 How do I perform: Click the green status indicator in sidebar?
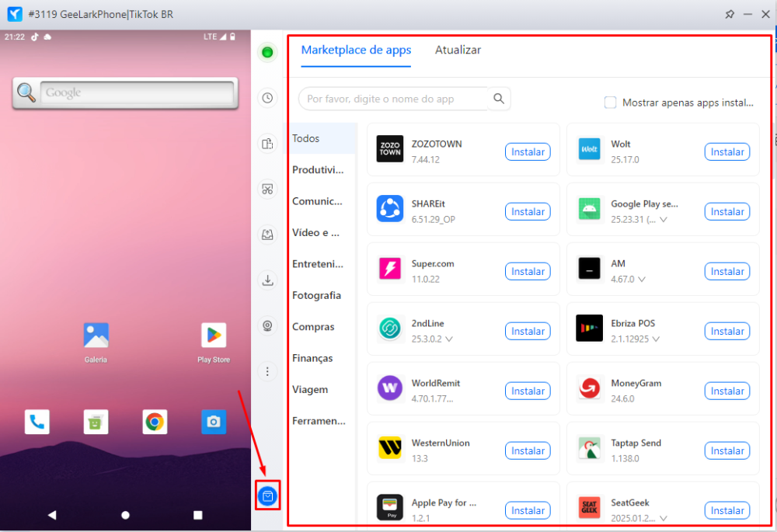[267, 52]
